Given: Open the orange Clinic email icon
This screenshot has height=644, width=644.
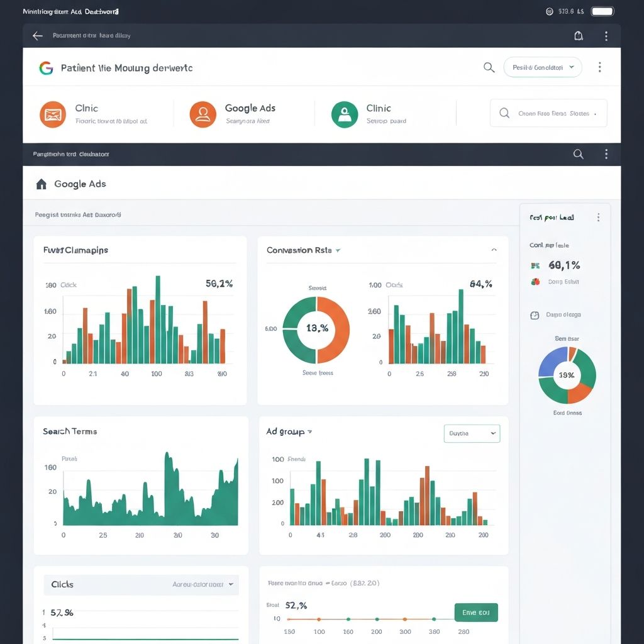Looking at the screenshot, I should coord(53,114).
